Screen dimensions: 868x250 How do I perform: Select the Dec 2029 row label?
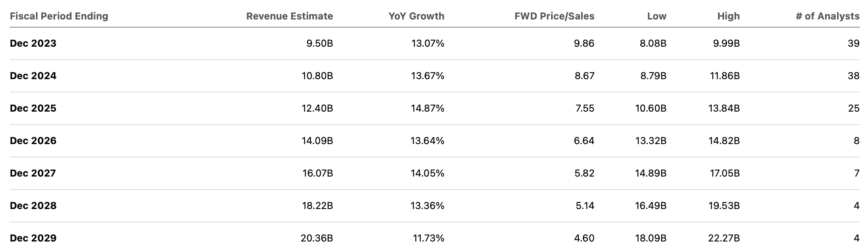coord(33,238)
